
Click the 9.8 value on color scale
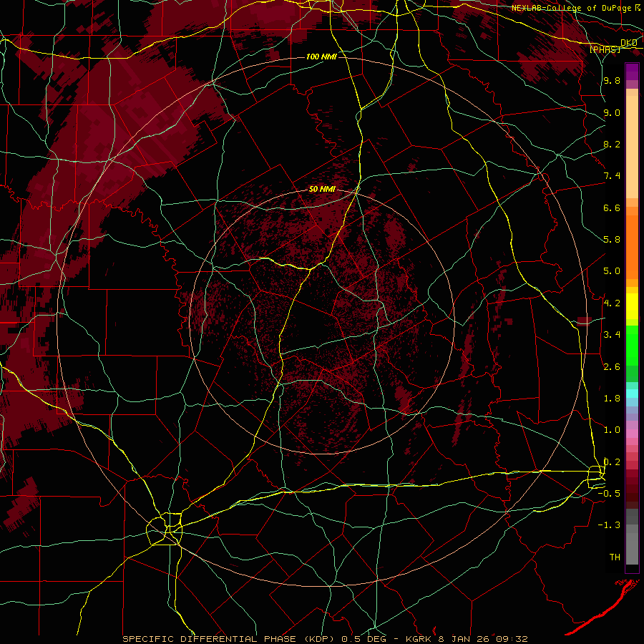point(612,80)
